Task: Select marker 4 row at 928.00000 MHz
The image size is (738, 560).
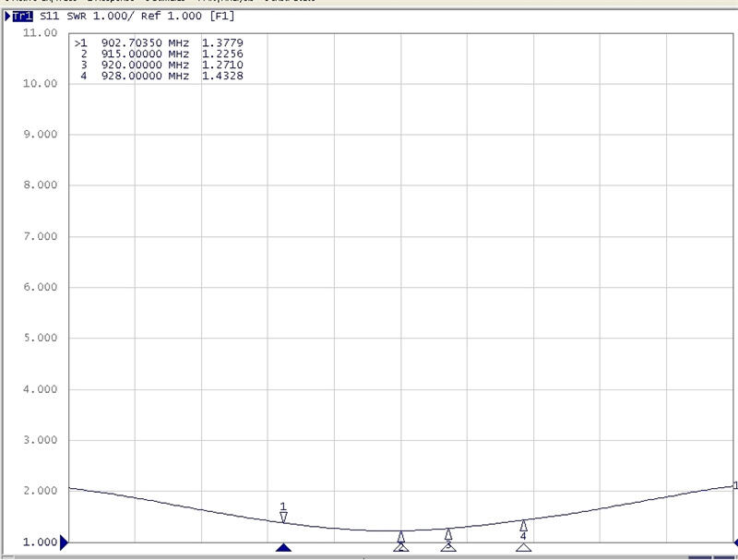Action: [x=157, y=76]
